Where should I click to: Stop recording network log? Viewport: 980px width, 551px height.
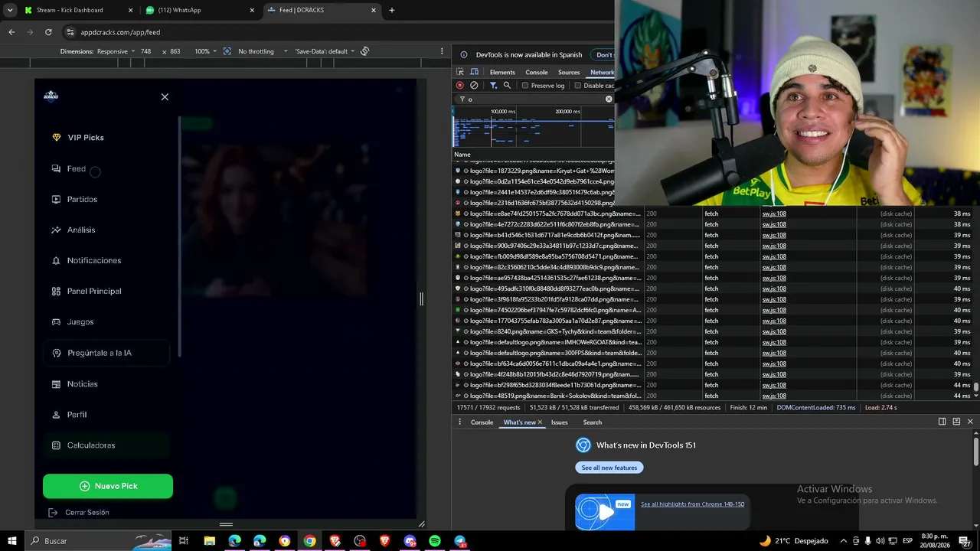[x=459, y=86]
